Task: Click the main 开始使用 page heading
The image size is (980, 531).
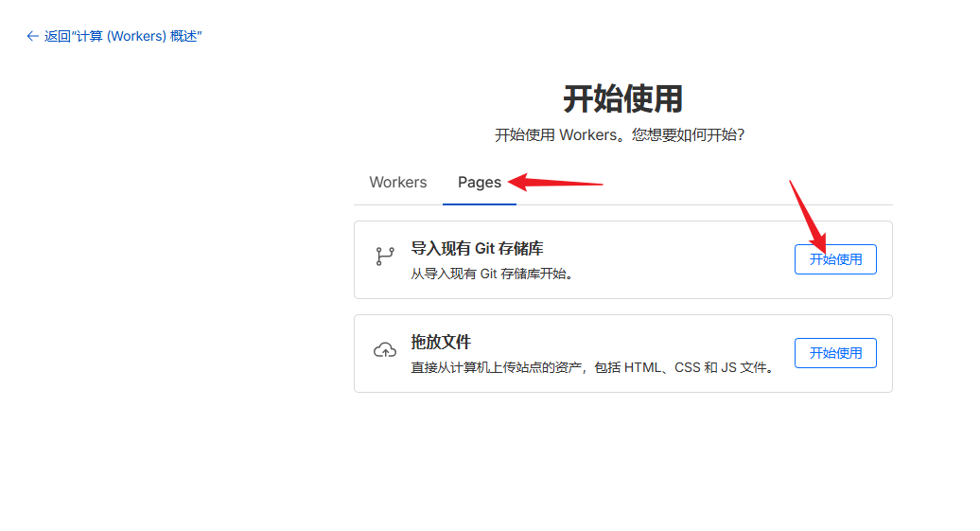Action: click(622, 98)
